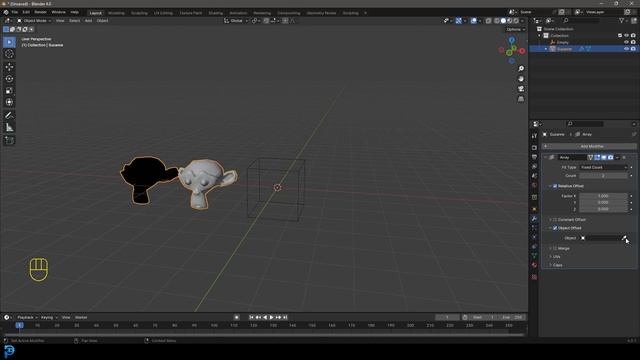
Task: Select the Rotate tool
Action: (9, 79)
